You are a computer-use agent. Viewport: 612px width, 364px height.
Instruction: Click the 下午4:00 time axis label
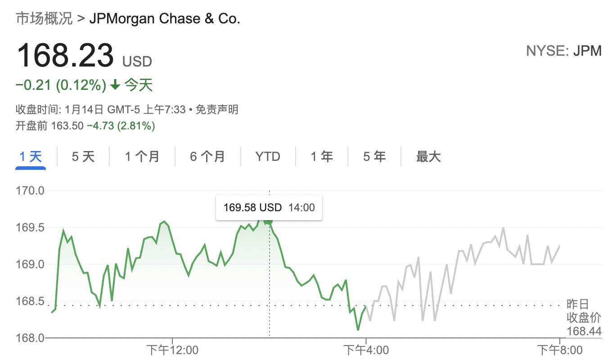coord(366,350)
